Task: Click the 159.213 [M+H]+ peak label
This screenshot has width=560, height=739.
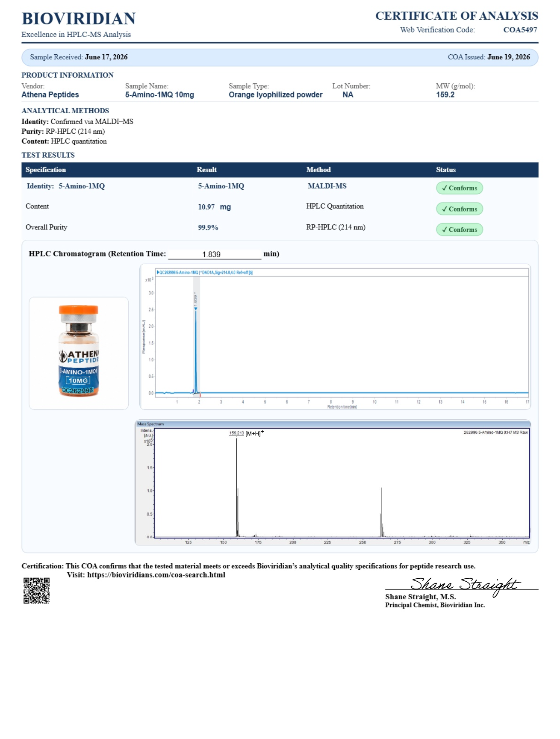Action: [x=246, y=433]
